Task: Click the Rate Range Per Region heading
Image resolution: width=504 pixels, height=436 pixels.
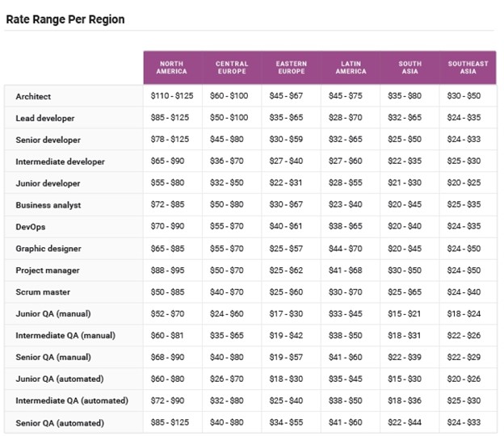Action: pos(65,19)
